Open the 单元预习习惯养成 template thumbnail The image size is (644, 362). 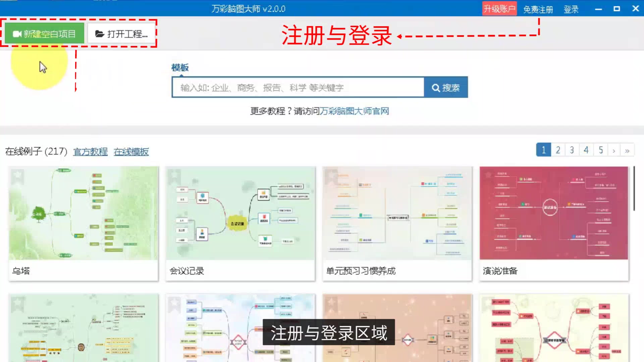coord(397,213)
